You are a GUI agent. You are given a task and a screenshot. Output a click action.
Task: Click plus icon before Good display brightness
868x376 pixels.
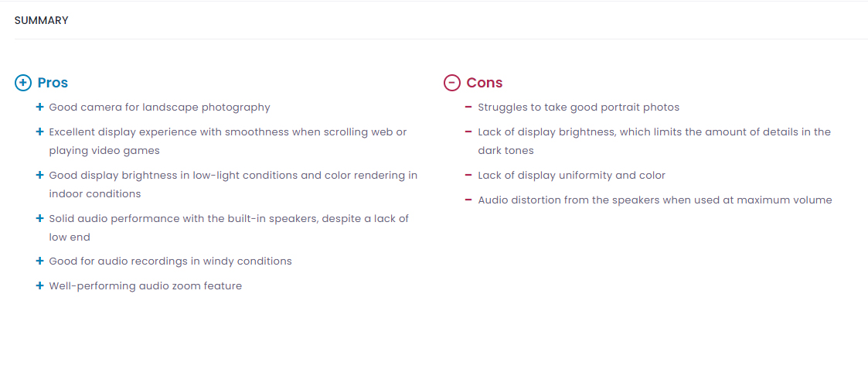tap(39, 175)
